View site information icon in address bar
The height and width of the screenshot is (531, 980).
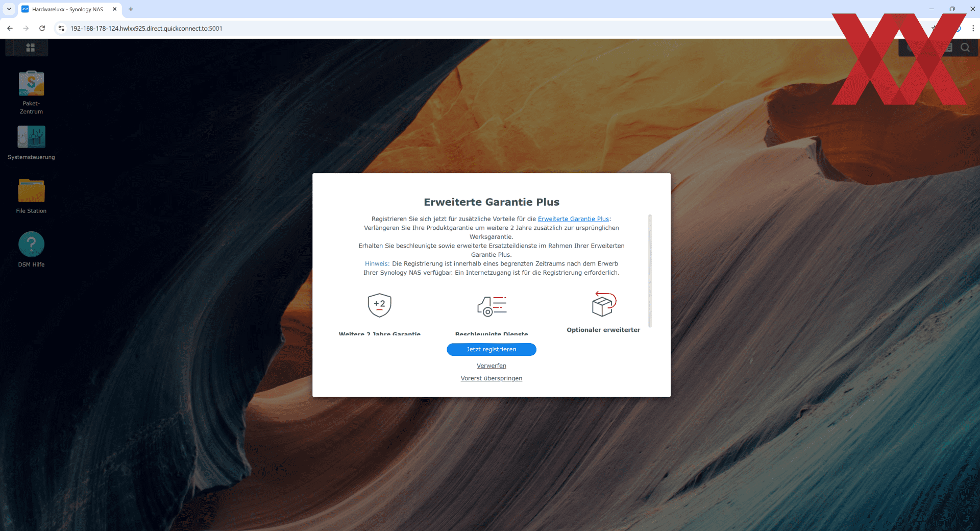coord(61,29)
